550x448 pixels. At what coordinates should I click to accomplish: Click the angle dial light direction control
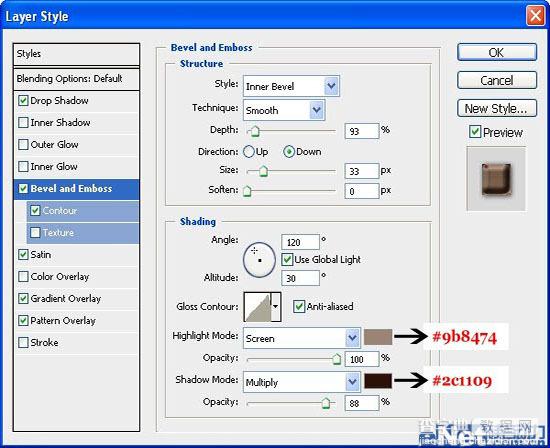tap(259, 260)
